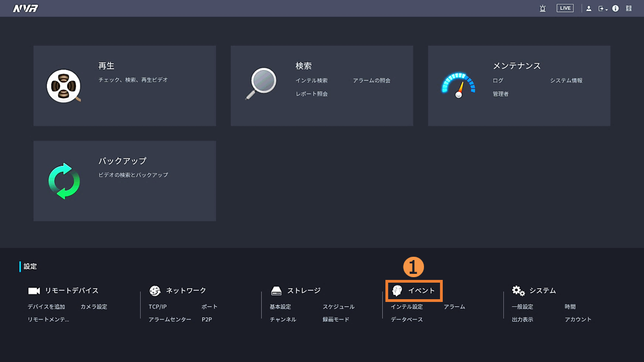Open アカウント under system
644x362 pixels.
578,320
